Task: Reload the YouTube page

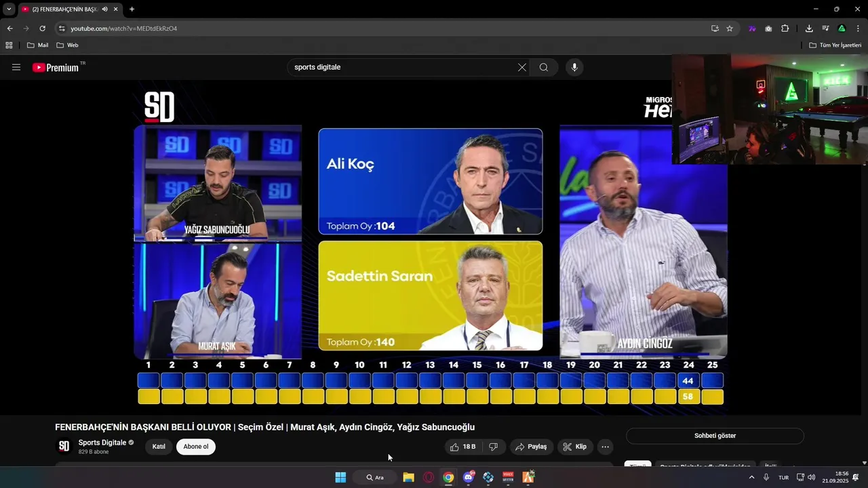Action: click(x=42, y=28)
